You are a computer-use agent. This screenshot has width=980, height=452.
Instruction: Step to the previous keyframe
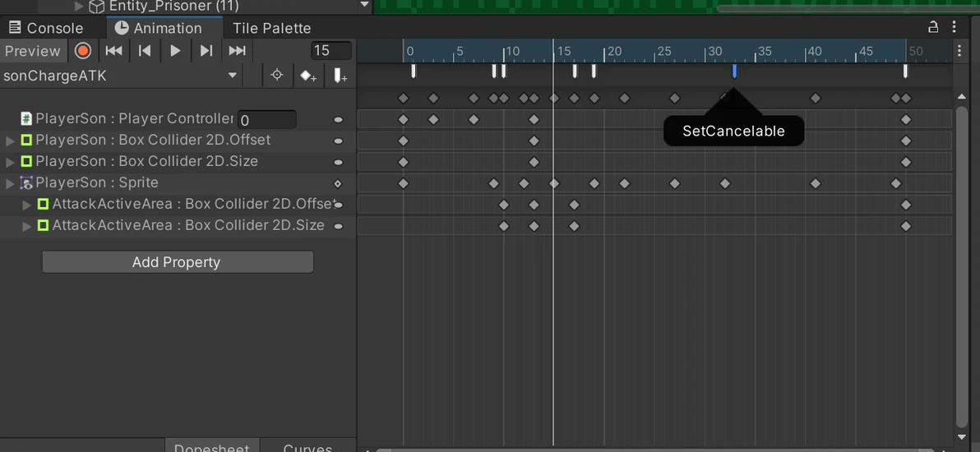tap(145, 51)
